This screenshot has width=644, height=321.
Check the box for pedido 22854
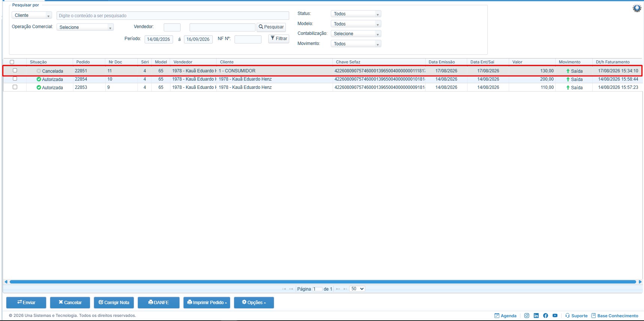pos(15,79)
